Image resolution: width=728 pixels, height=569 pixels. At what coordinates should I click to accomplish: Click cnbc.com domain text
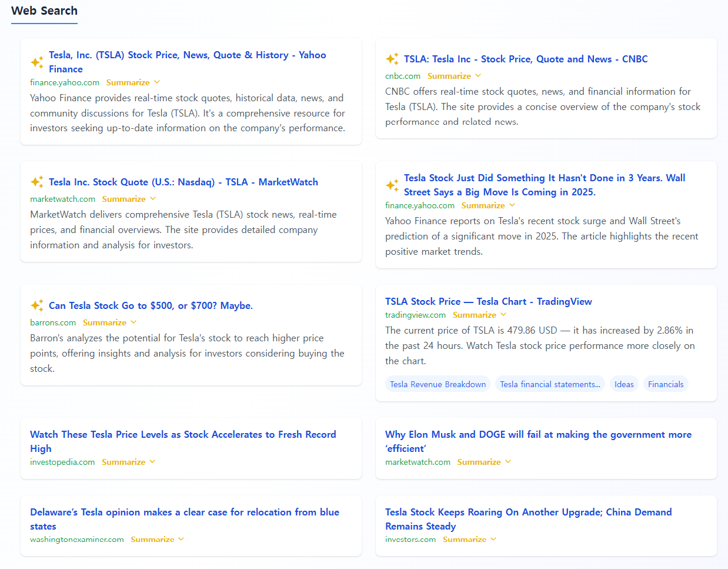(x=403, y=76)
